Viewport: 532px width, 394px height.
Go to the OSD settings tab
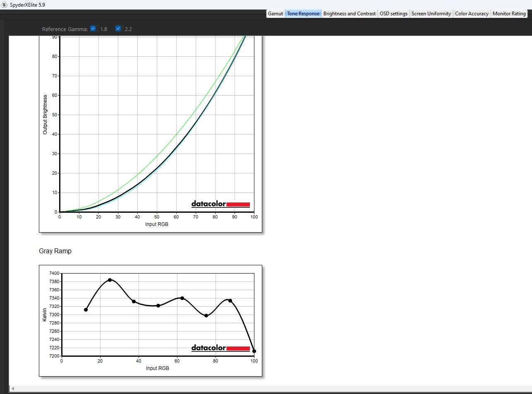click(x=393, y=14)
